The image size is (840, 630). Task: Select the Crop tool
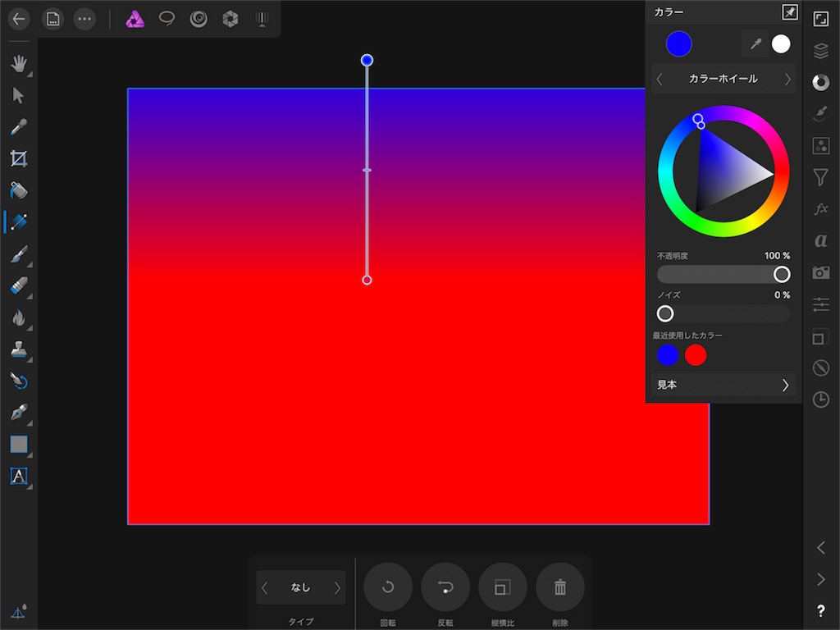(19, 158)
